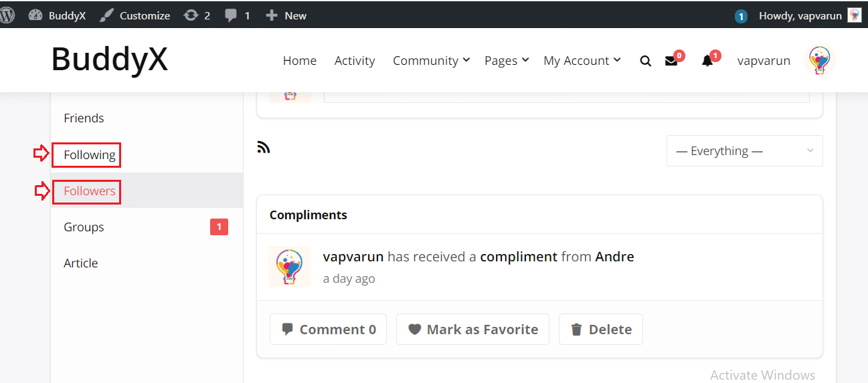Open the Groups tab
868x383 pixels.
(84, 227)
